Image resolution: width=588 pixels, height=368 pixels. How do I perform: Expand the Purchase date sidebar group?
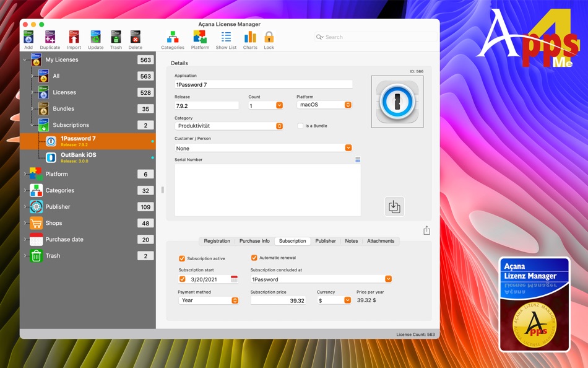pyautogui.click(x=25, y=239)
